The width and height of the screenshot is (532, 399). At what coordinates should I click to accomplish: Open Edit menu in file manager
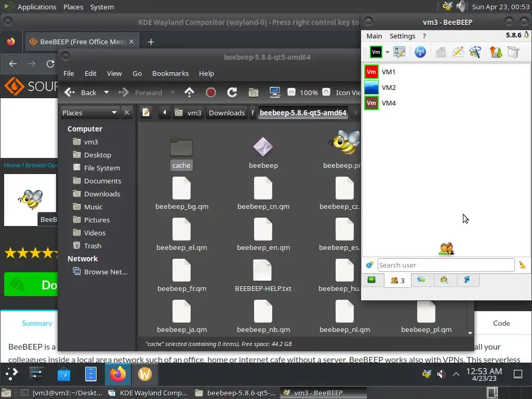(x=90, y=73)
